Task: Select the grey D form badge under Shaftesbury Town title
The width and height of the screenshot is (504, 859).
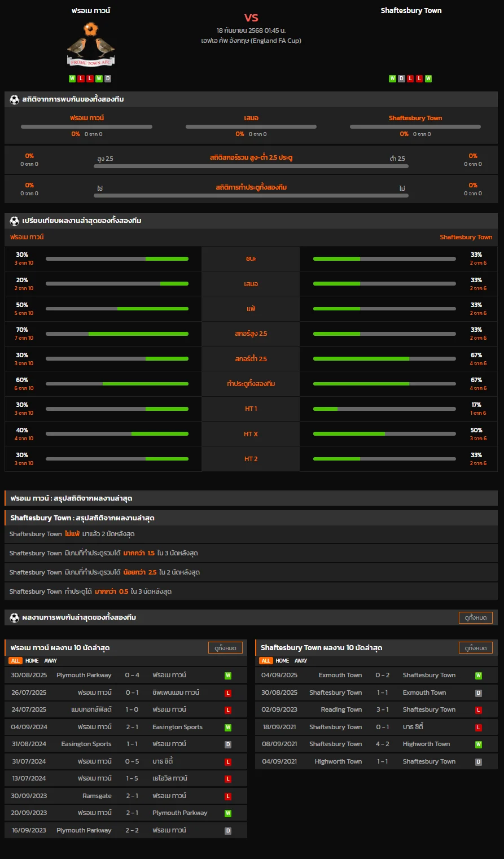Action: coord(401,78)
